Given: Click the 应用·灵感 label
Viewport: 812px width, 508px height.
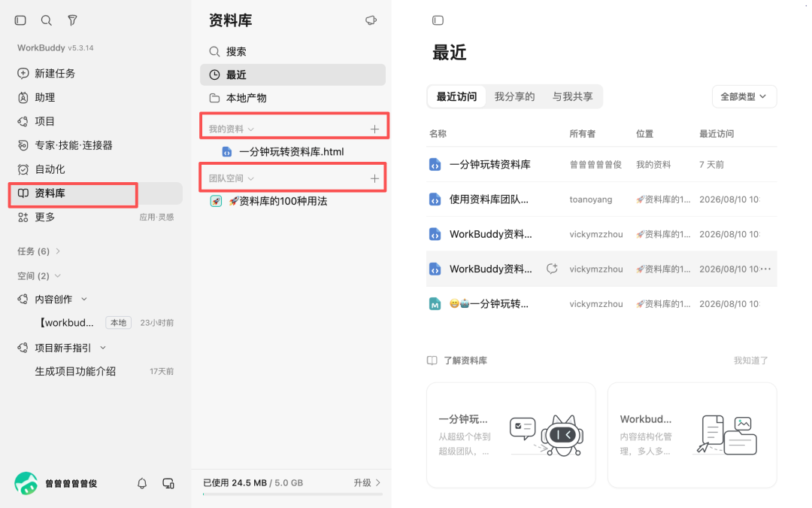Looking at the screenshot, I should [x=156, y=217].
